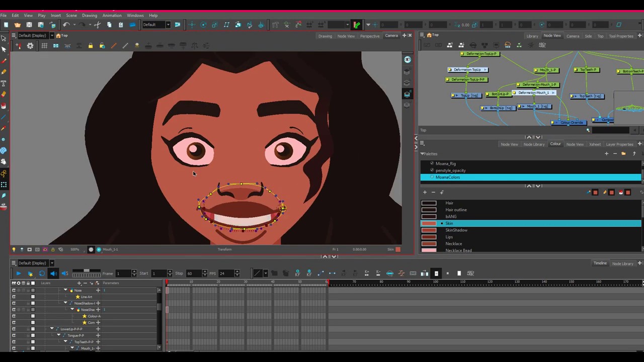Click the Open folder icon in top toolbar
Image resolution: width=644 pixels, height=362 pixels.
[x=18, y=25]
